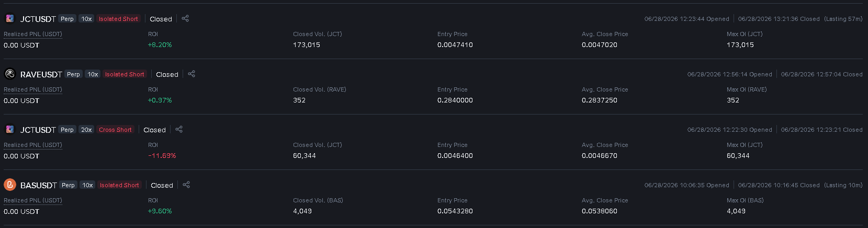Click Realized PNL (USDT) label in first row
This screenshot has height=228, width=868.
[33, 34]
